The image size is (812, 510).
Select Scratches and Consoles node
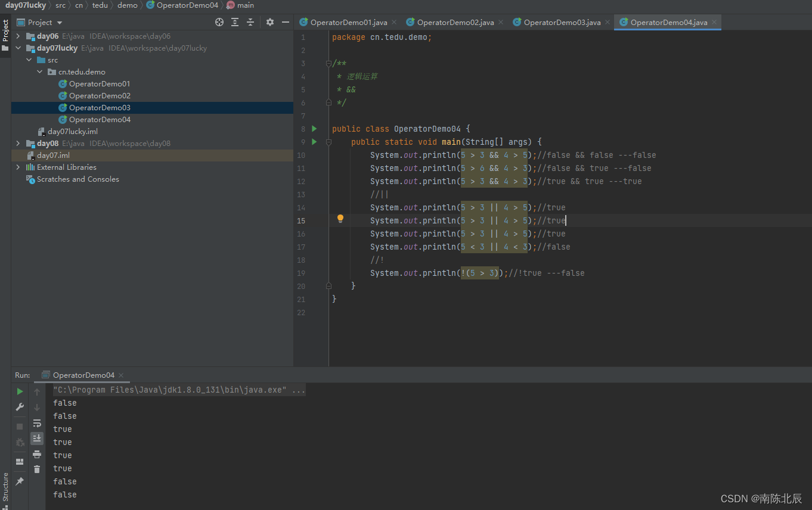click(78, 179)
